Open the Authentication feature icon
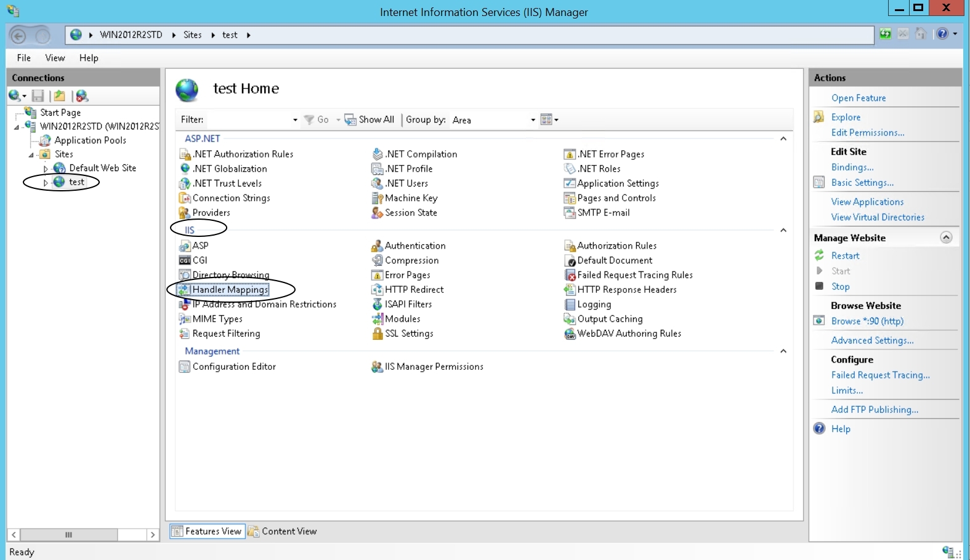The height and width of the screenshot is (560, 970). point(378,246)
